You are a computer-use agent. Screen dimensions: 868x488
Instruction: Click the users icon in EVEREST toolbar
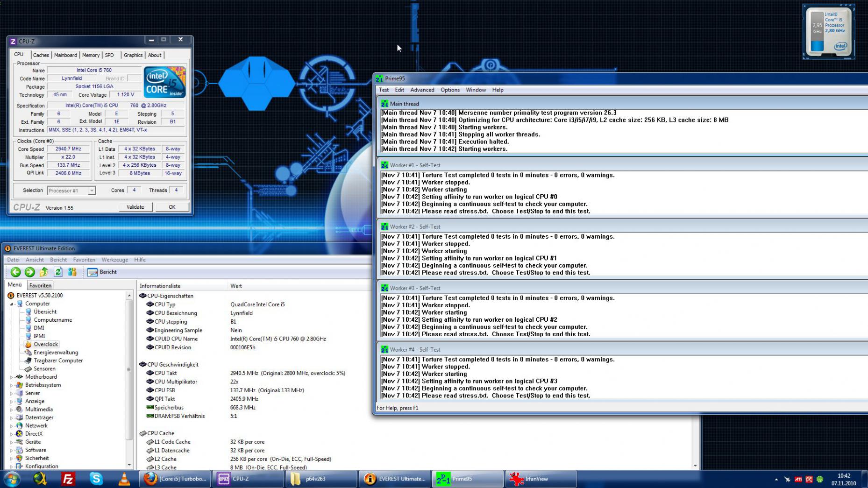tap(72, 272)
